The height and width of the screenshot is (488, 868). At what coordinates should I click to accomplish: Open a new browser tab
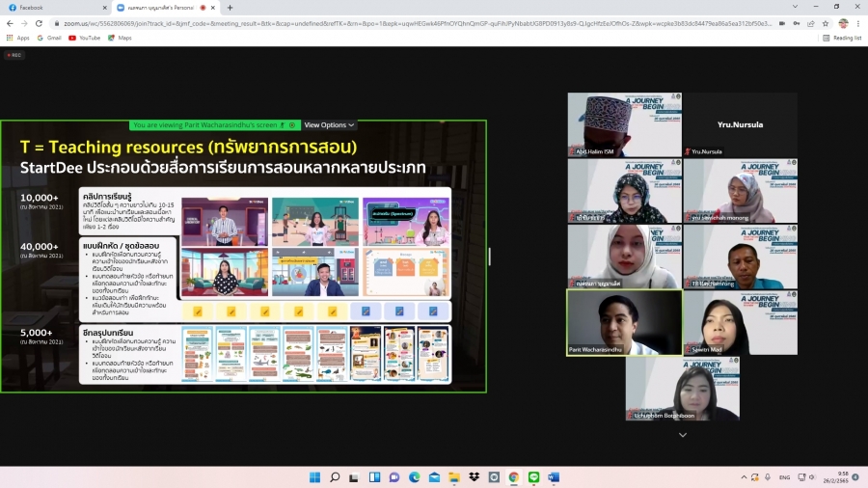pyautogui.click(x=230, y=8)
